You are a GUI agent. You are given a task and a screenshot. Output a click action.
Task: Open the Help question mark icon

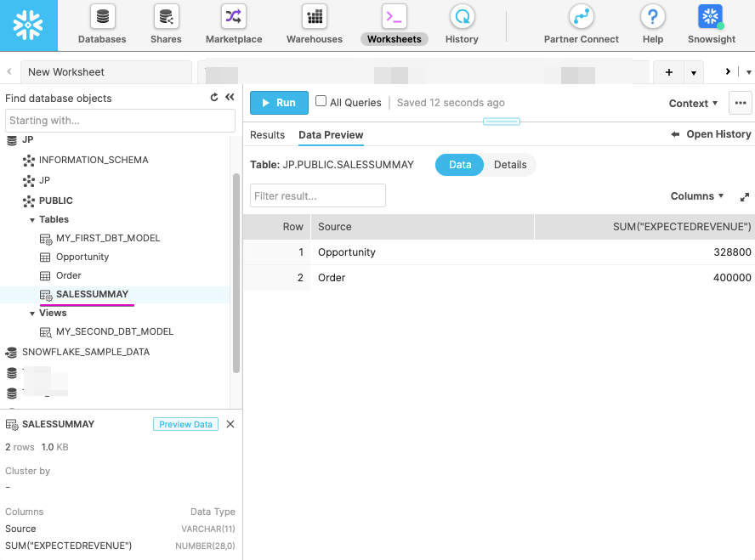tap(653, 17)
